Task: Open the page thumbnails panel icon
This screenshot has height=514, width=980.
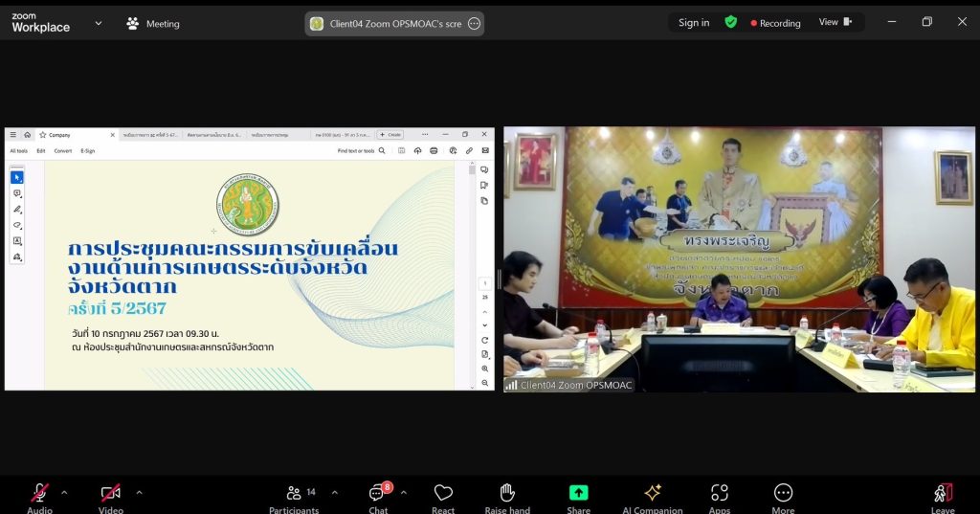Action: 484,201
